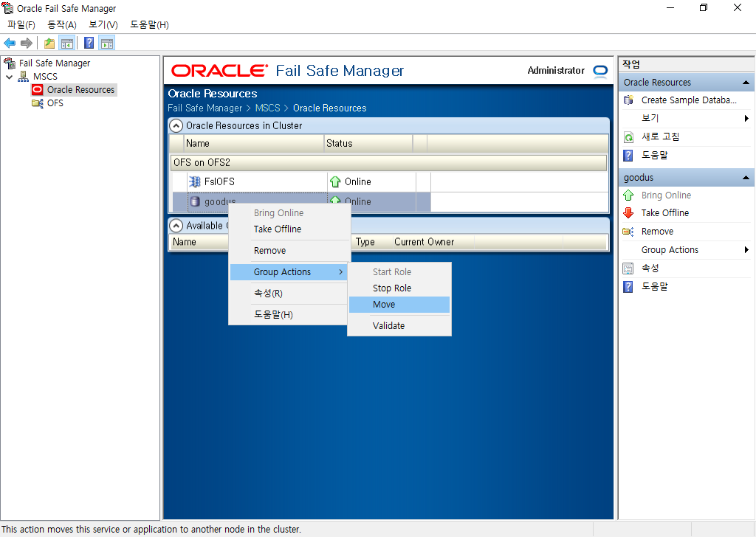Select OFS on OFS2 group row
The width and height of the screenshot is (756, 537).
[388, 163]
